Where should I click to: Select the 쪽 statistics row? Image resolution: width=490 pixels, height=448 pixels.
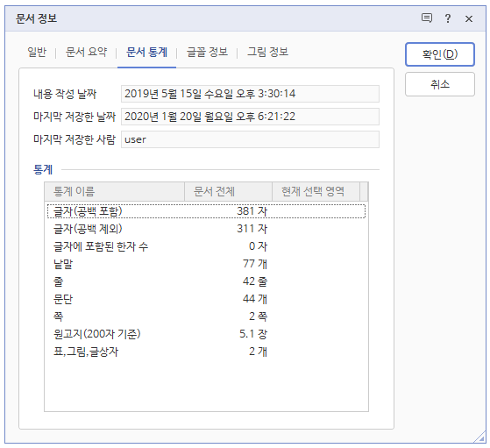coord(206,316)
